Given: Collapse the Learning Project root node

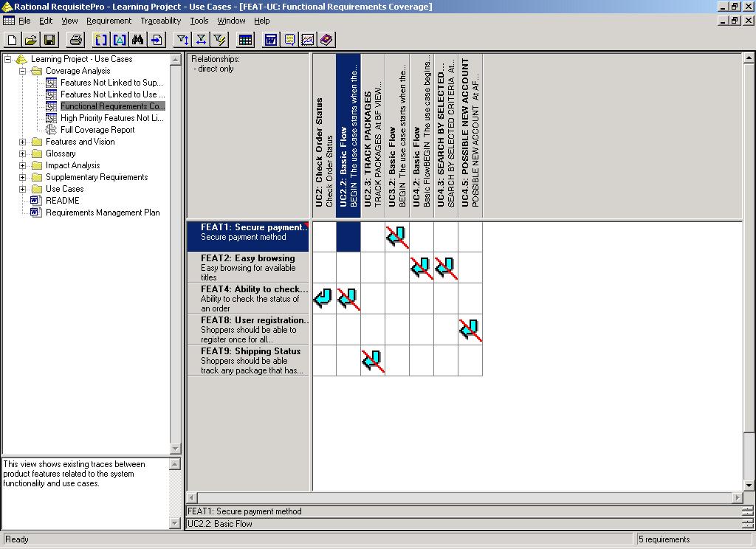Looking at the screenshot, I should click(x=7, y=59).
